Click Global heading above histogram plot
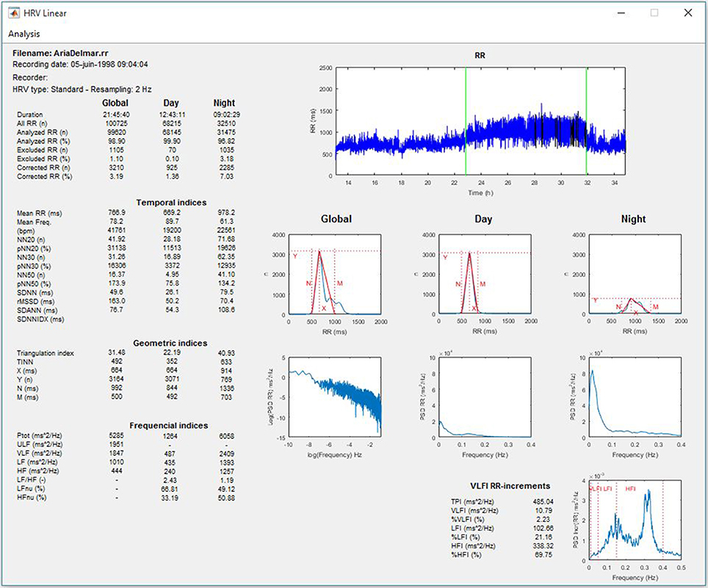Image resolution: width=708 pixels, height=588 pixels. [x=336, y=219]
